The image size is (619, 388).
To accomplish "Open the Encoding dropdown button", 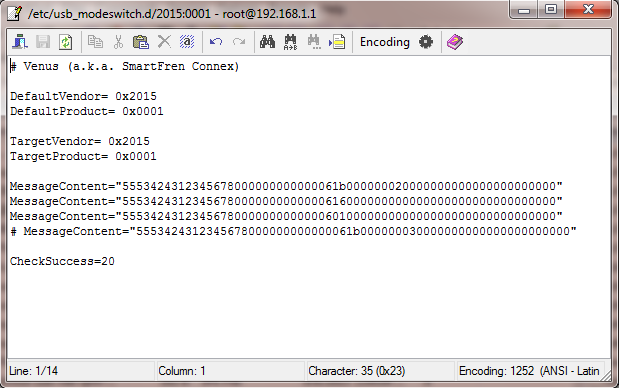I will [x=385, y=42].
